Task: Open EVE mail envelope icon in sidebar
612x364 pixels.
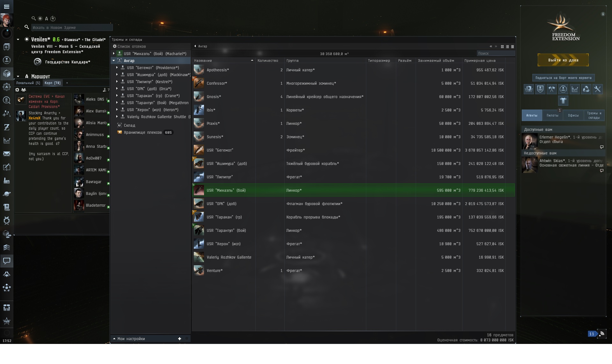Action: pos(7,154)
